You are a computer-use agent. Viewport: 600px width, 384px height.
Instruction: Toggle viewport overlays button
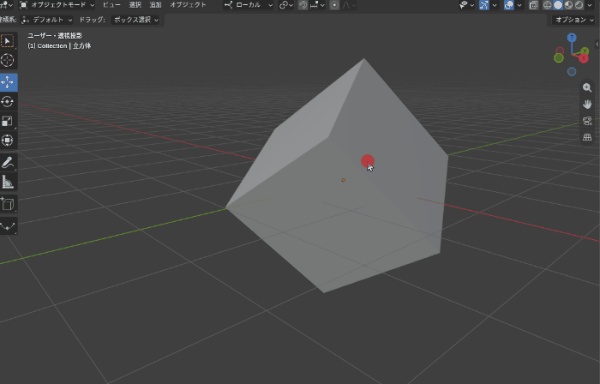point(509,5)
